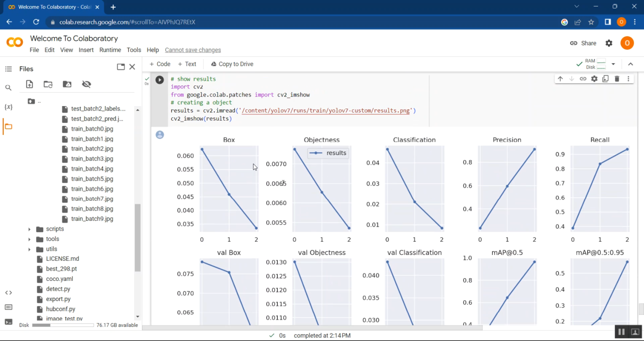The image size is (644, 341).
Task: Open the Variables {x} sidebar panel
Action: [8, 107]
